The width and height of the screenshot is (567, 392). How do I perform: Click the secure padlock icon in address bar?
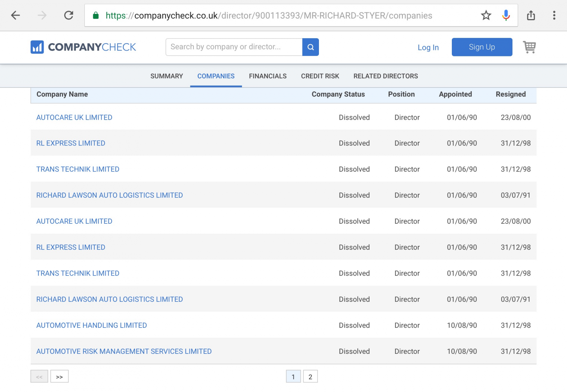click(95, 16)
